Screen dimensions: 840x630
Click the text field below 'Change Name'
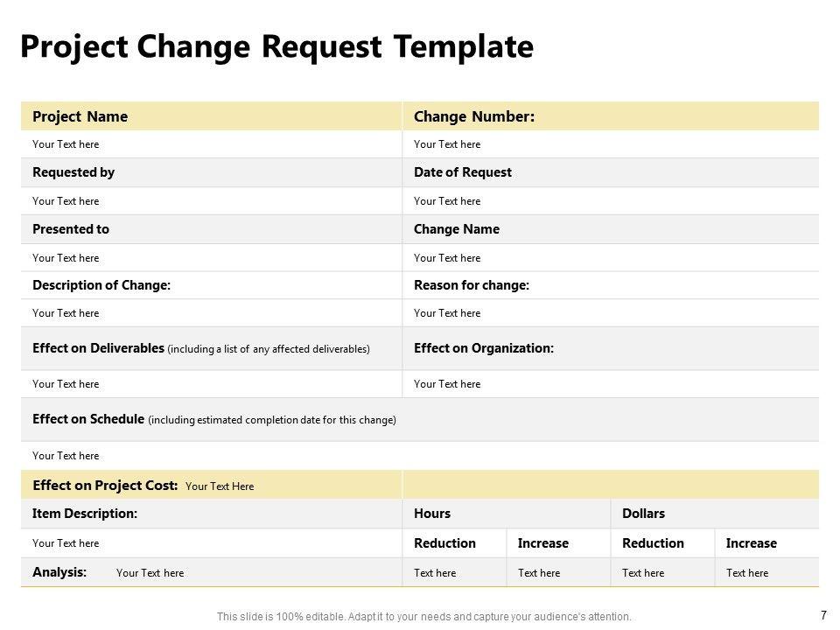[447, 258]
